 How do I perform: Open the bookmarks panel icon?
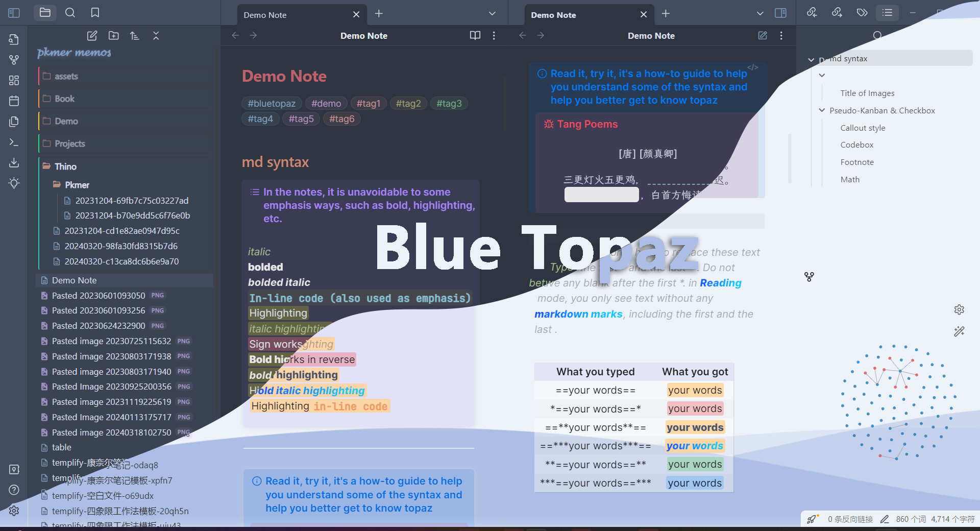tap(95, 13)
